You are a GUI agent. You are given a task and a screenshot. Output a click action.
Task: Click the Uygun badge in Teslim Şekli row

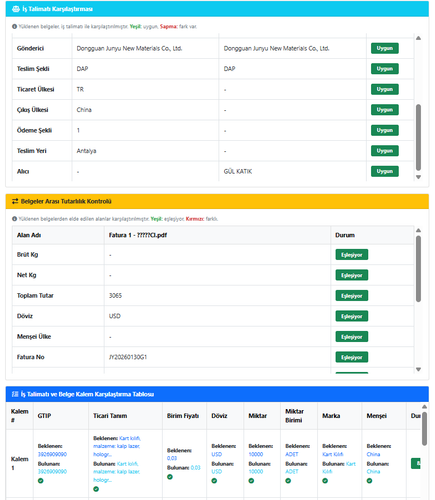385,69
